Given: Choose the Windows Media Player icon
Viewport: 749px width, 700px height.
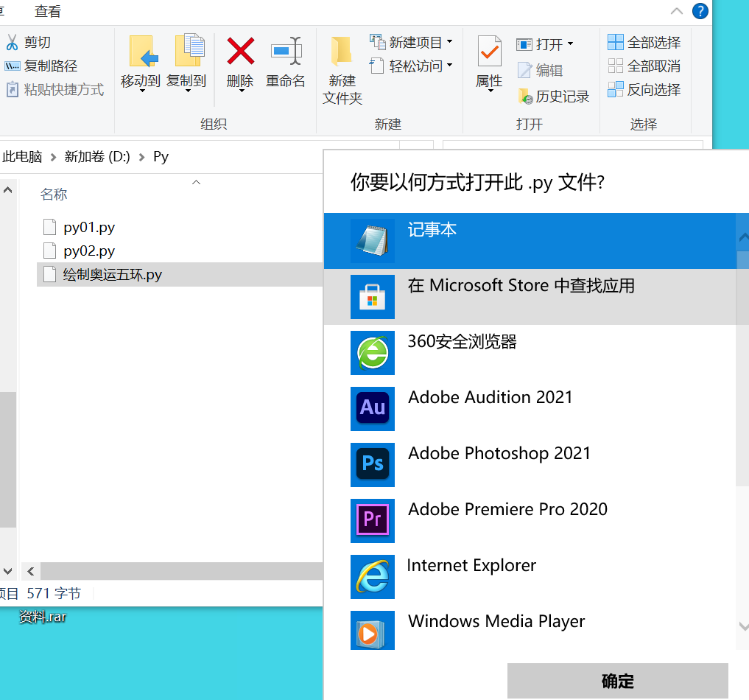Looking at the screenshot, I should (x=373, y=630).
